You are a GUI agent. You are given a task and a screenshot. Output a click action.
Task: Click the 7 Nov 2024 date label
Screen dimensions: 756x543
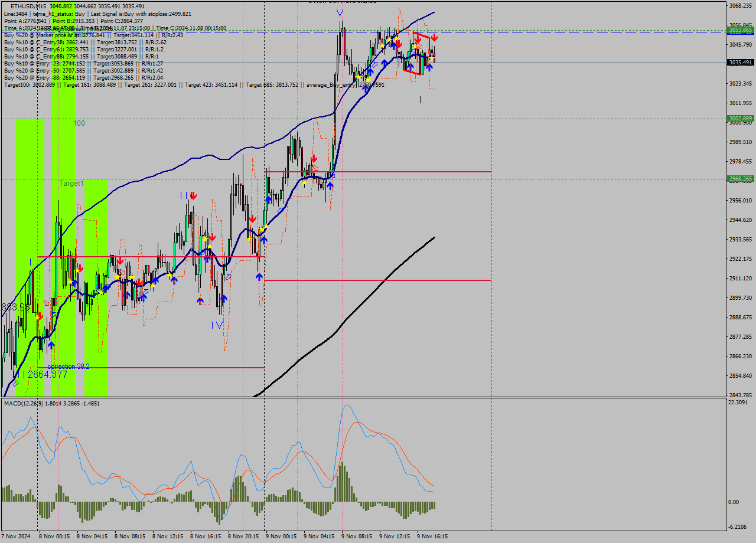[15, 537]
